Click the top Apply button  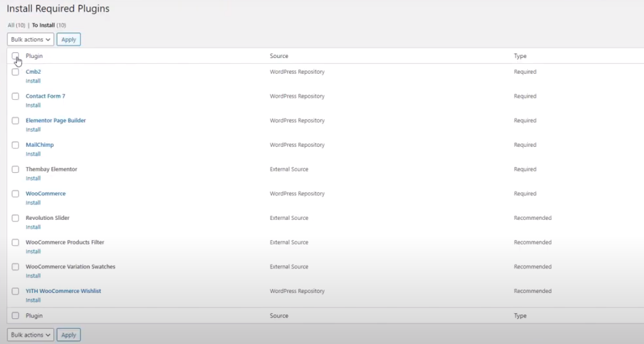click(x=68, y=39)
